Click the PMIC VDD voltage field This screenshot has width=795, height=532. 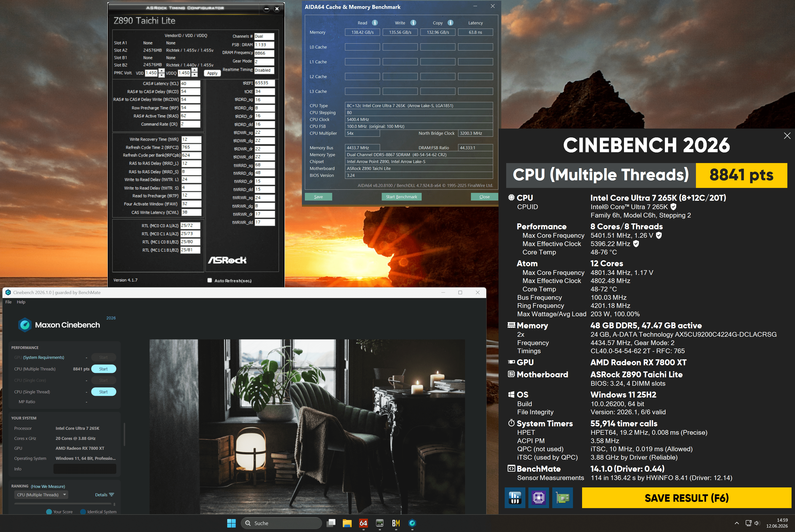[x=151, y=73]
